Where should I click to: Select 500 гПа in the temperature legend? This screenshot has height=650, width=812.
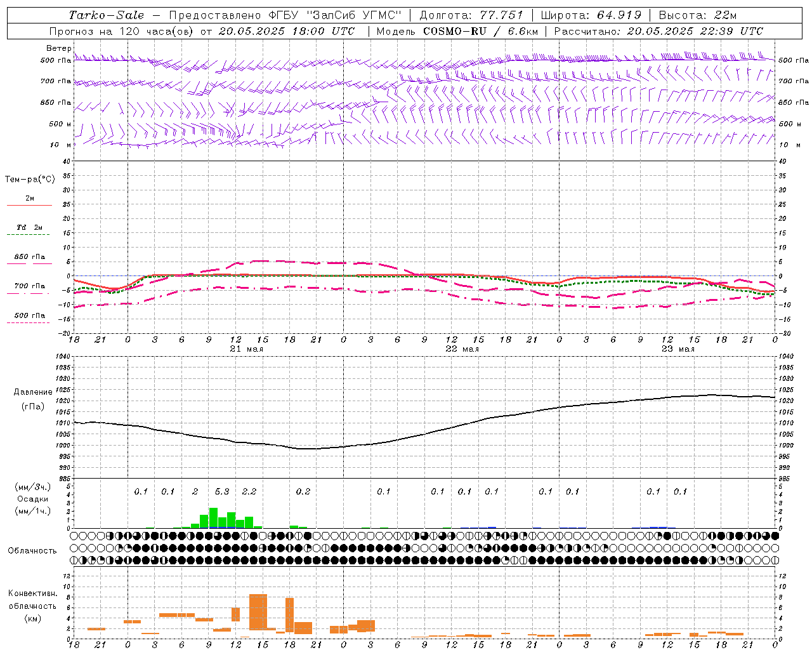(x=30, y=315)
